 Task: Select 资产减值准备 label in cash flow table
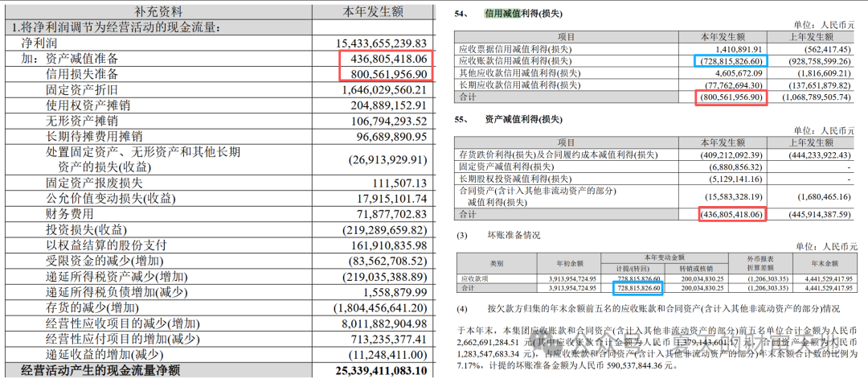(x=81, y=59)
